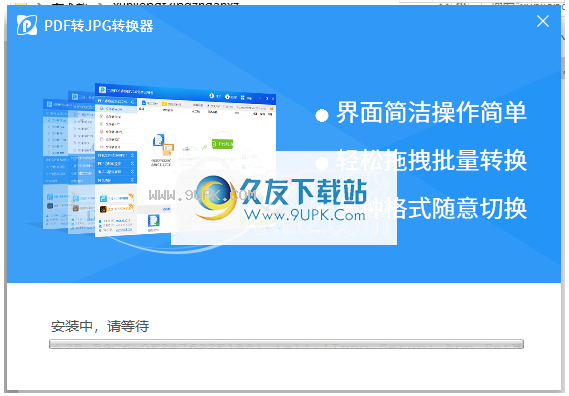This screenshot has width=569, height=396.
Task: Click the 界面简洁操作简单 feature text
Action: (431, 112)
